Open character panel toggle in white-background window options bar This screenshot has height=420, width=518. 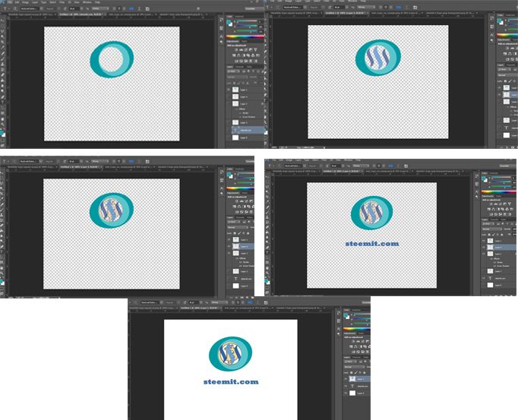click(266, 303)
